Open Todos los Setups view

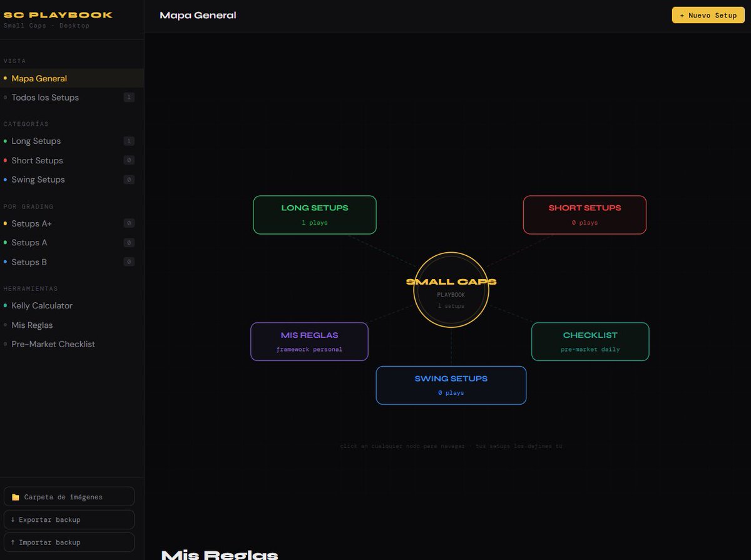click(72, 98)
